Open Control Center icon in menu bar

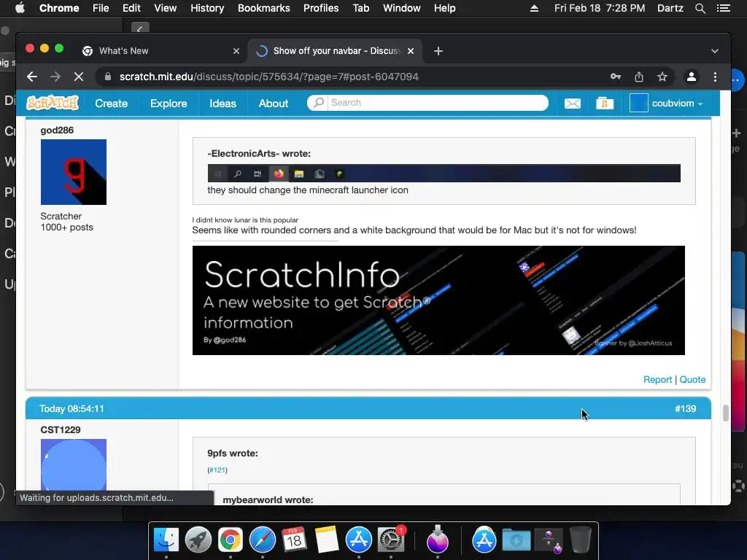723,8
